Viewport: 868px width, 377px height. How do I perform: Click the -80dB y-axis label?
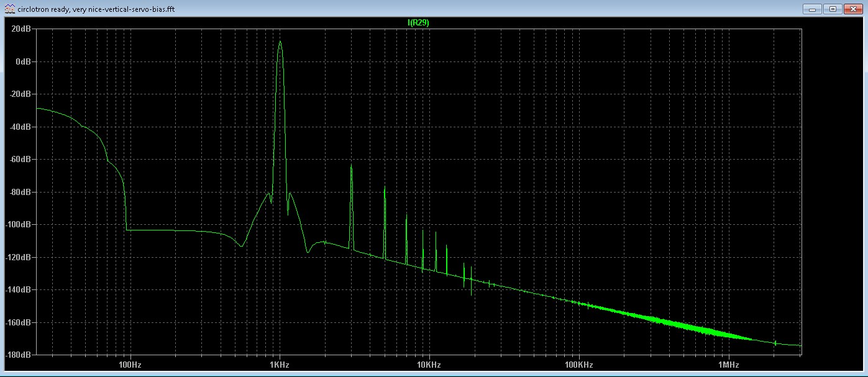click(x=21, y=192)
